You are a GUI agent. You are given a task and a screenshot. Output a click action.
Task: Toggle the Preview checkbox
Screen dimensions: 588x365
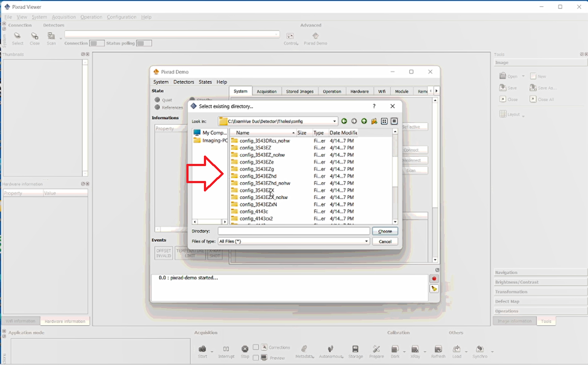[256, 358]
